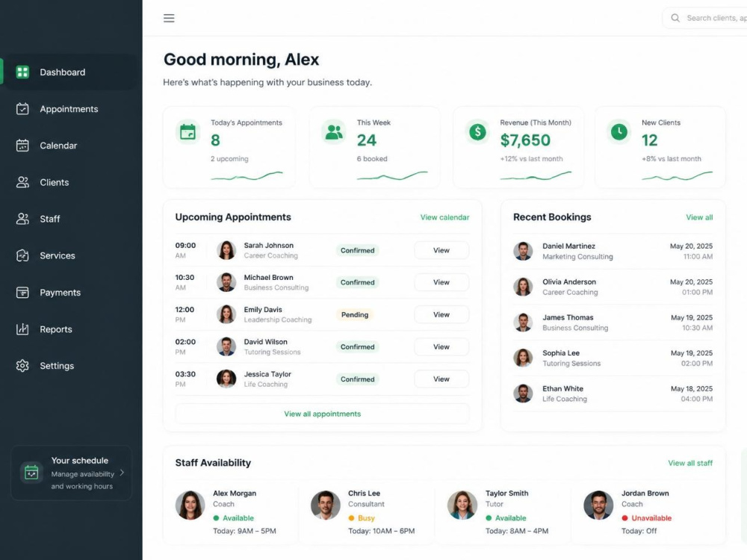The height and width of the screenshot is (560, 747).
Task: Click the Settings gear icon
Action: [x=22, y=366]
